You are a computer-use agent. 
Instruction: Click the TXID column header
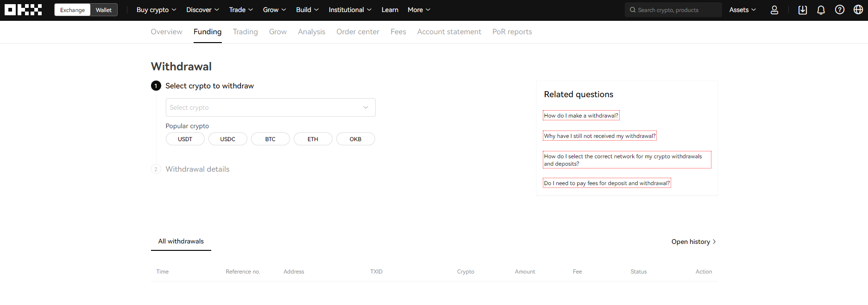pyautogui.click(x=376, y=272)
